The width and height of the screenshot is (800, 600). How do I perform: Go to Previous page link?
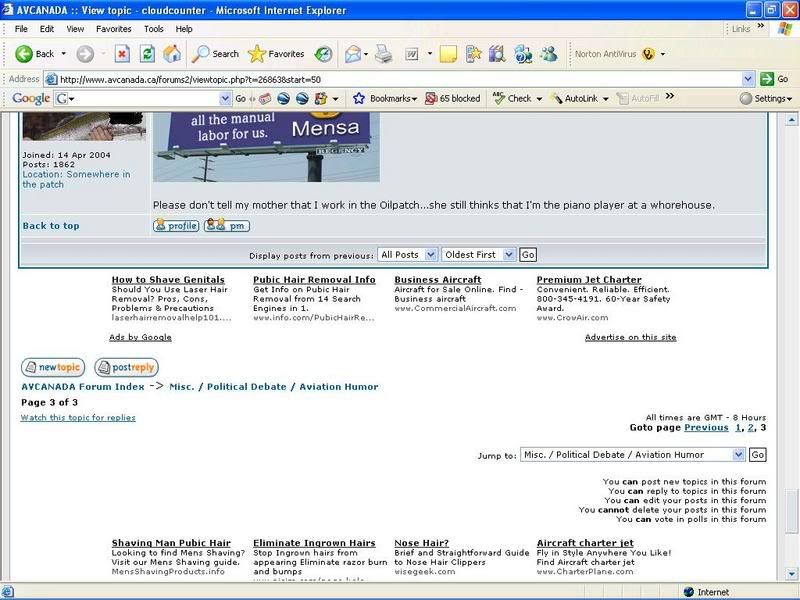[706, 428]
